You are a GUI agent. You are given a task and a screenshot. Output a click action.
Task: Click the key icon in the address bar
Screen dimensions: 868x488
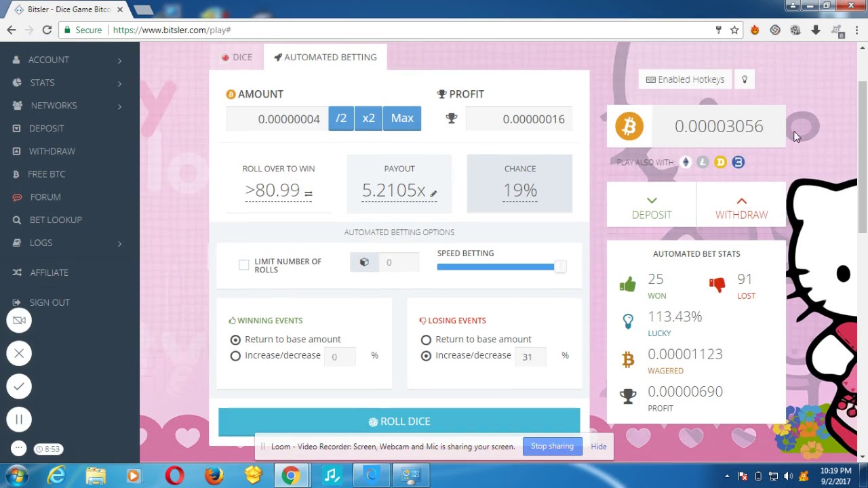719,30
